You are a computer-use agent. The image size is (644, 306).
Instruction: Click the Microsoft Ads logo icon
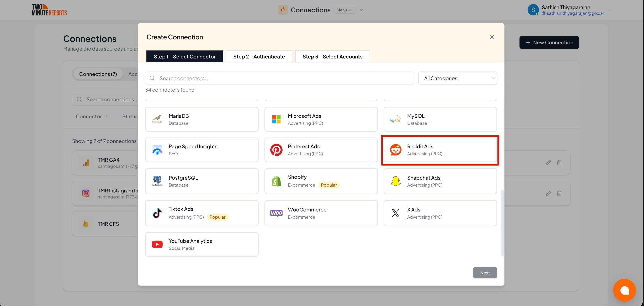tap(276, 119)
